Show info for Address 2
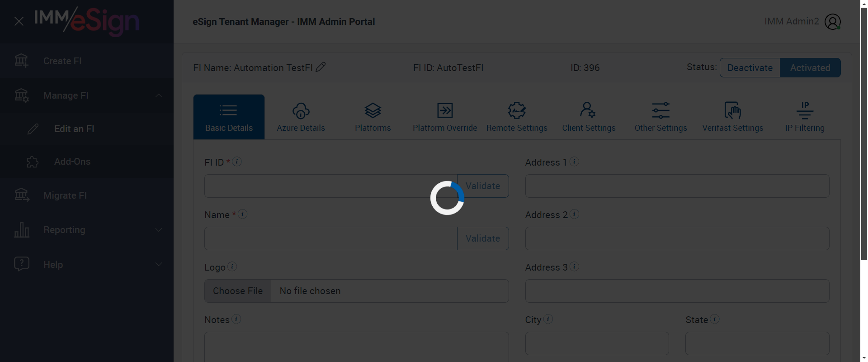868x362 pixels. (x=575, y=214)
